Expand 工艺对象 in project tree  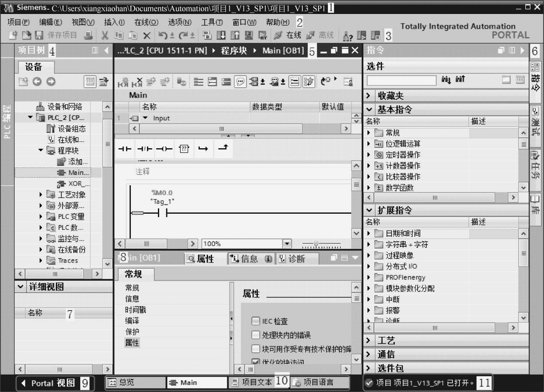click(41, 194)
